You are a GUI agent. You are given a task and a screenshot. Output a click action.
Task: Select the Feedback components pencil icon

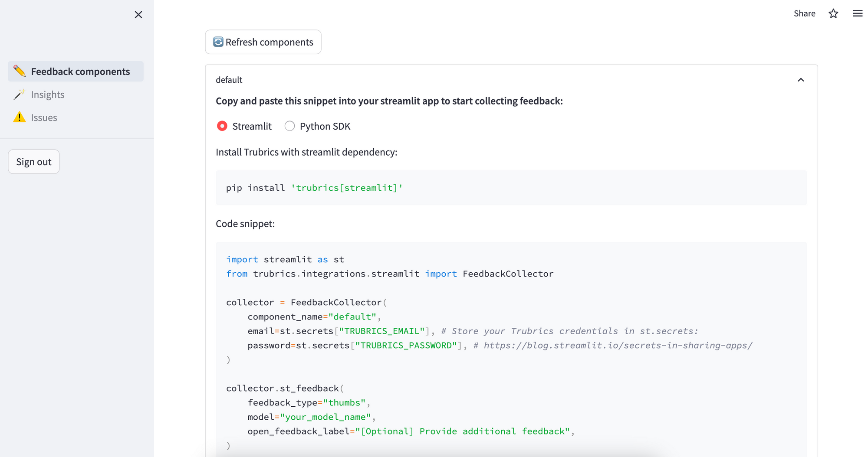click(20, 71)
